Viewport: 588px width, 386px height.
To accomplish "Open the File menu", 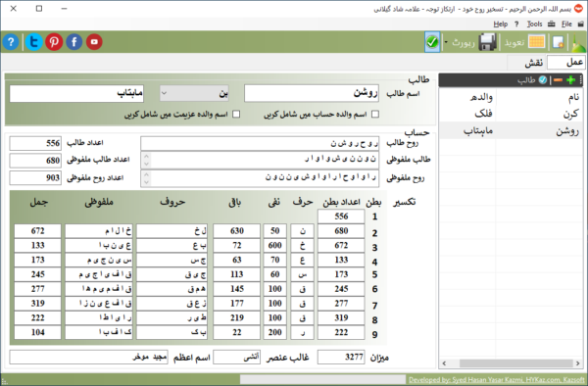I will click(566, 24).
